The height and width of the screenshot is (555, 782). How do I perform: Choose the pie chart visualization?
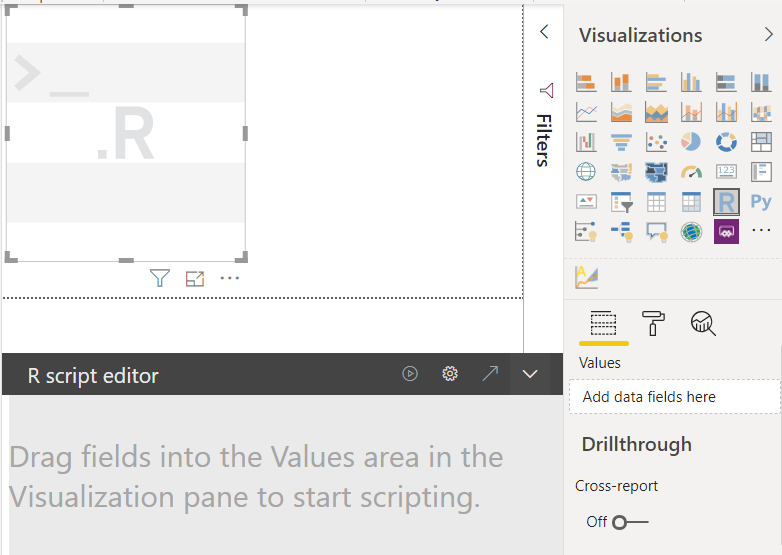coord(691,142)
